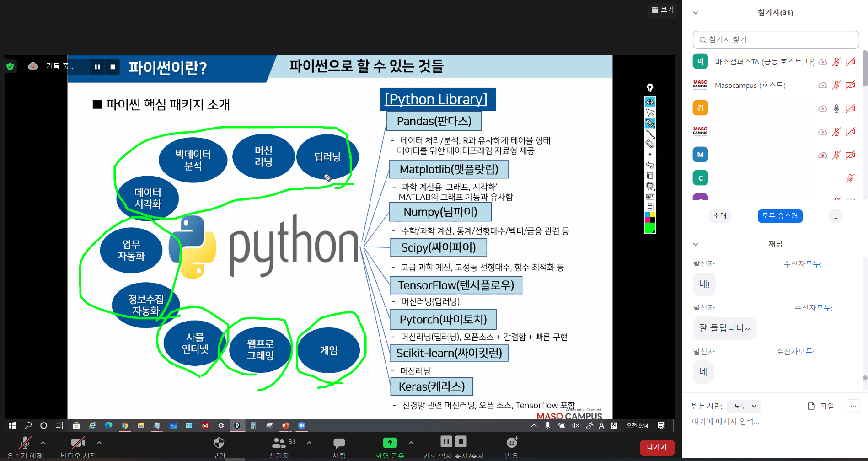Select the eraser tool in annotation toolbar
Screen dimensions: 868x461
coord(650,144)
